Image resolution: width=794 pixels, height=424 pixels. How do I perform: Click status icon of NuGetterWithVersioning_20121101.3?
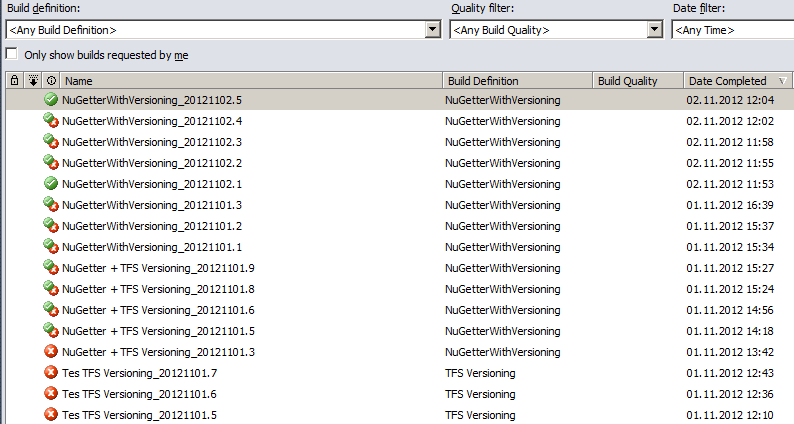pos(51,205)
